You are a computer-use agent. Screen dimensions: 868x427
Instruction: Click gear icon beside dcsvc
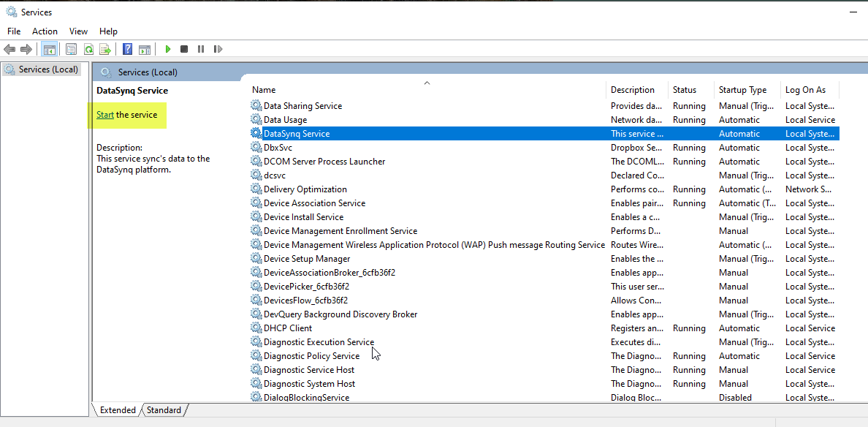256,175
